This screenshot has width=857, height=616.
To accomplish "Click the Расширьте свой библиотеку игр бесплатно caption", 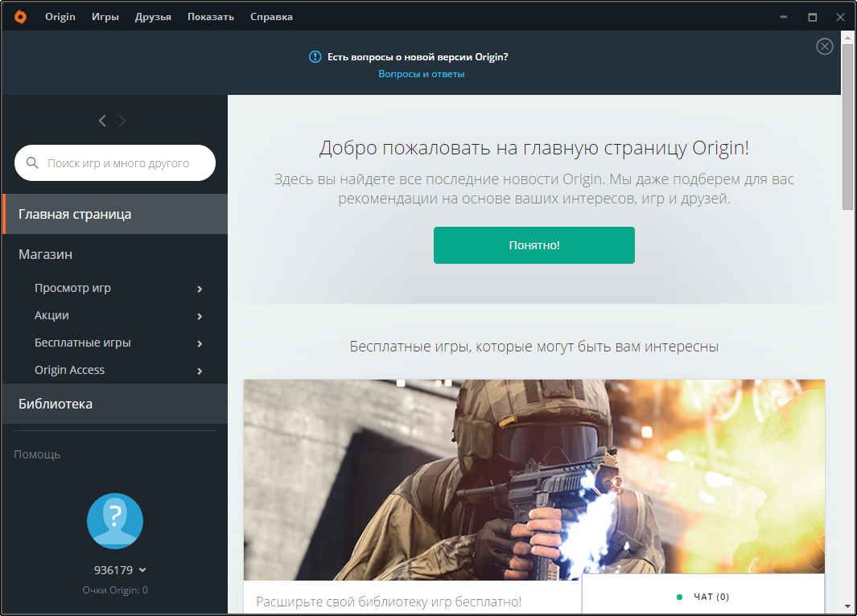I will click(x=389, y=602).
